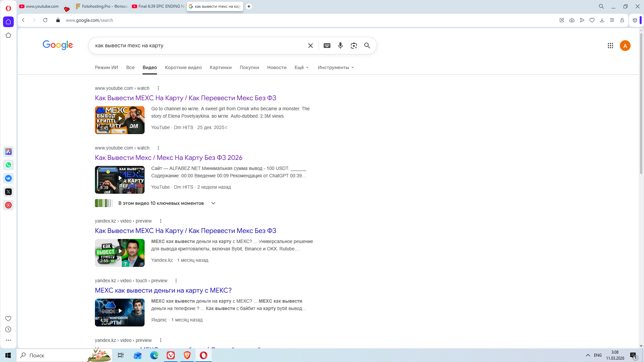Viewport: 644px width, 362px height.
Task: Reload the page
Action: pos(45,20)
